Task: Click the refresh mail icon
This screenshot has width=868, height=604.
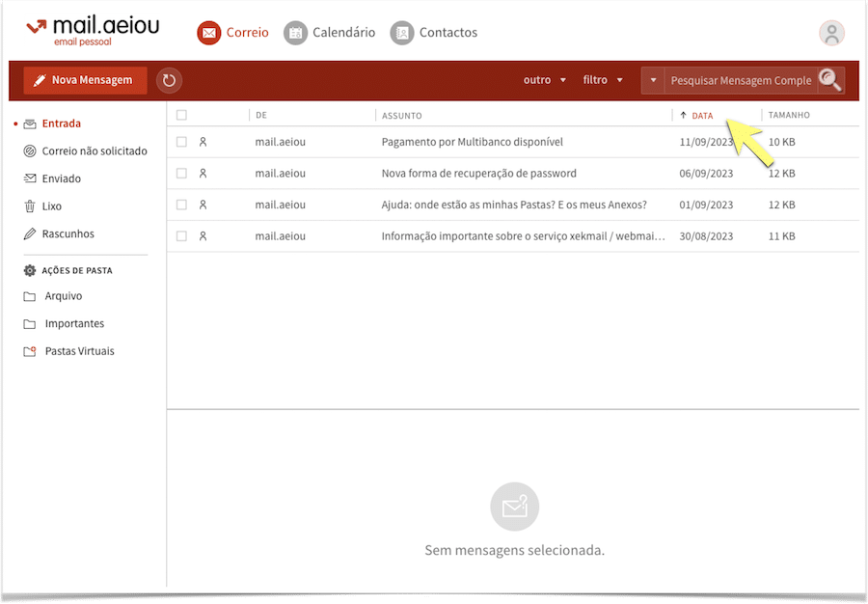Action: (169, 81)
